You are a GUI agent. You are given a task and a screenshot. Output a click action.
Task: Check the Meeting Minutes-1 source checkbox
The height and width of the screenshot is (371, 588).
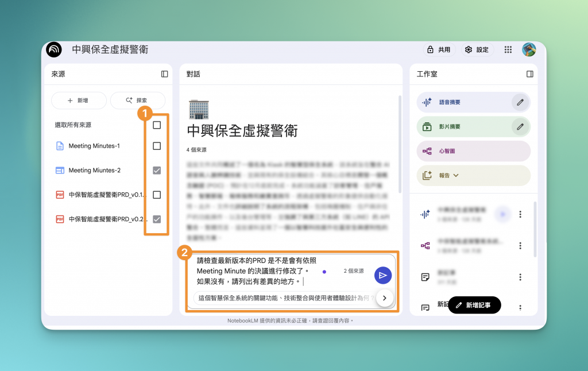(157, 146)
